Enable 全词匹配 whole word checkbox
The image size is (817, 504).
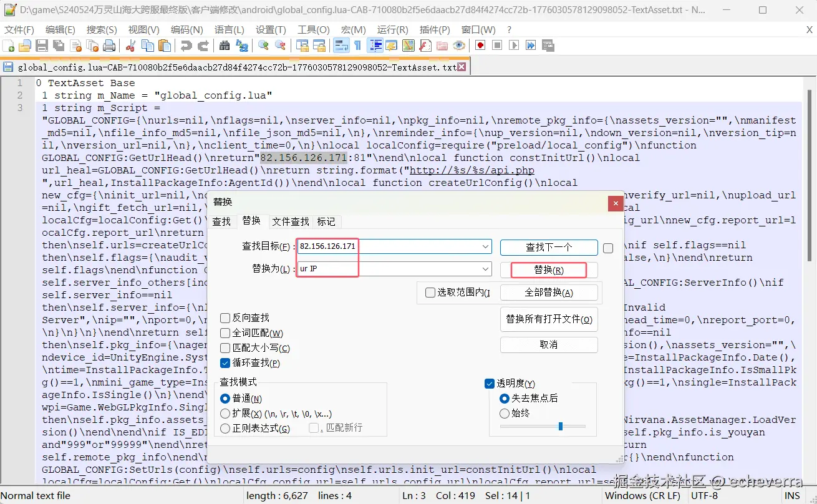[x=225, y=333]
